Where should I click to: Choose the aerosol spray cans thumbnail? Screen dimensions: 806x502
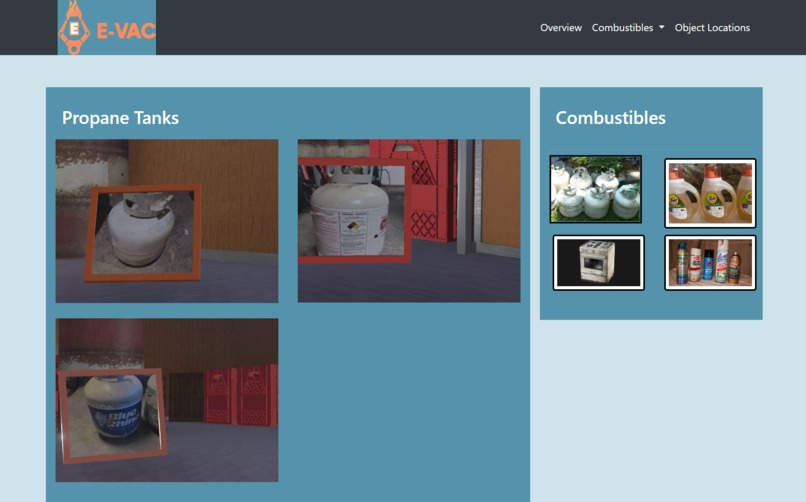[x=710, y=263]
